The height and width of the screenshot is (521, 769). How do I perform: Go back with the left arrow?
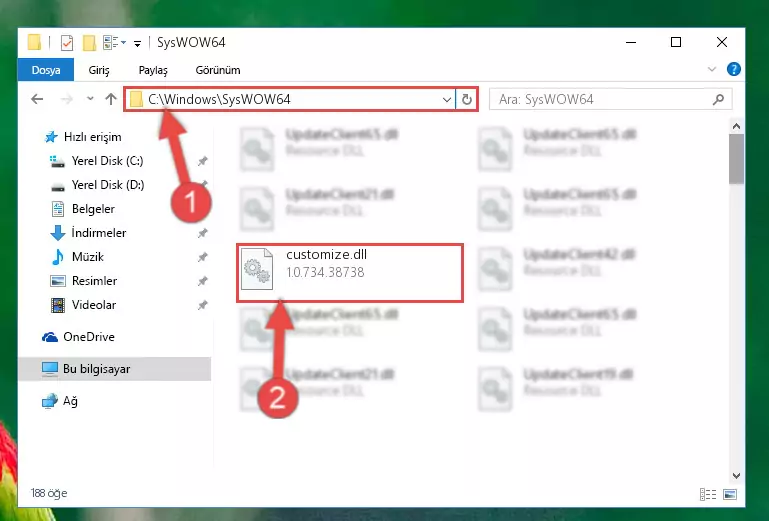[x=37, y=100]
